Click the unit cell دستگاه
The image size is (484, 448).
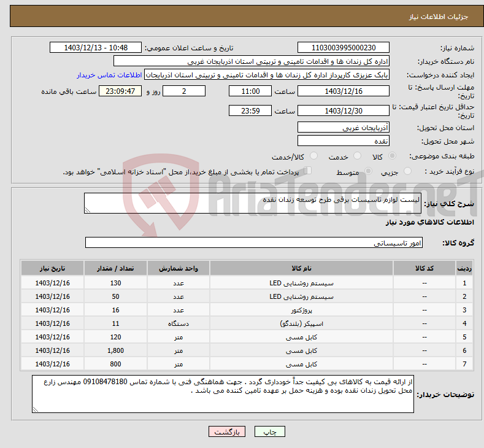(179, 323)
